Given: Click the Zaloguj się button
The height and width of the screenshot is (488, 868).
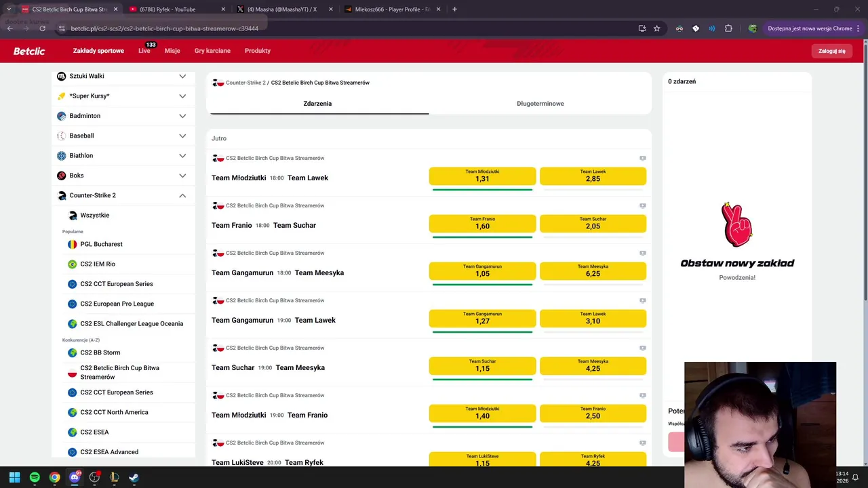Looking at the screenshot, I should tap(831, 51).
